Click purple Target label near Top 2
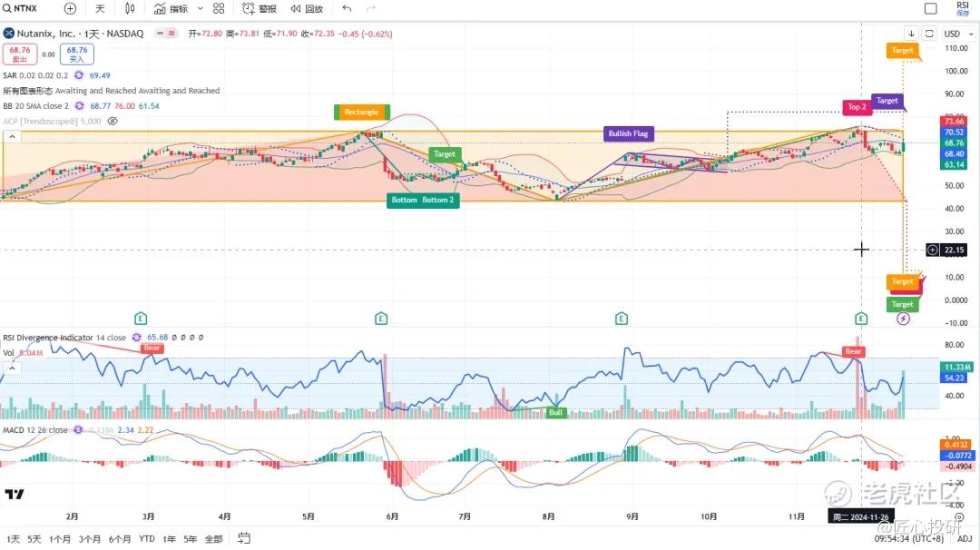 (887, 101)
